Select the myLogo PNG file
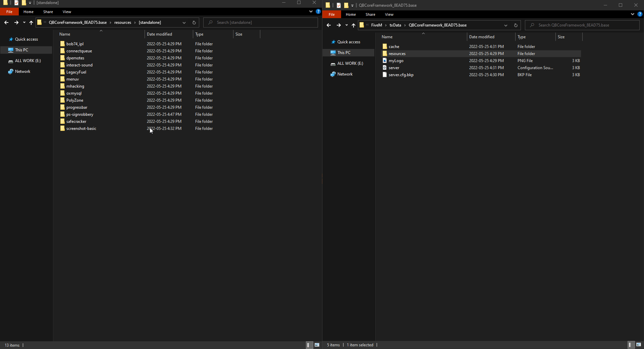 [396, 61]
